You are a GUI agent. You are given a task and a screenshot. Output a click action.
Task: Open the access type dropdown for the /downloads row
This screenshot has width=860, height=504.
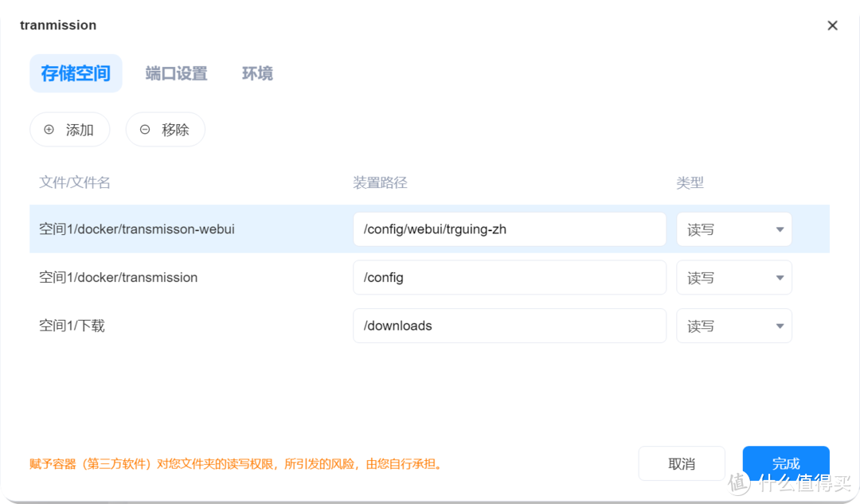pos(733,325)
